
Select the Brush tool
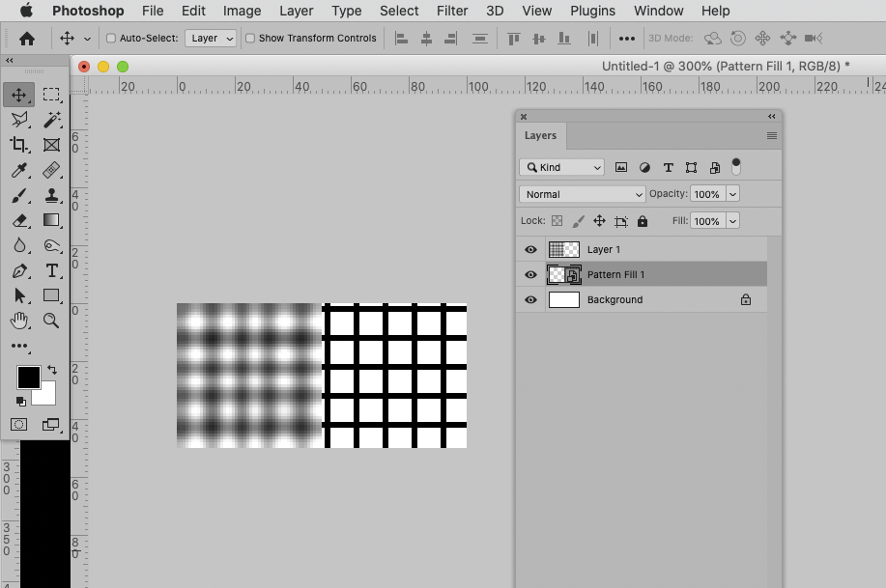[19, 194]
